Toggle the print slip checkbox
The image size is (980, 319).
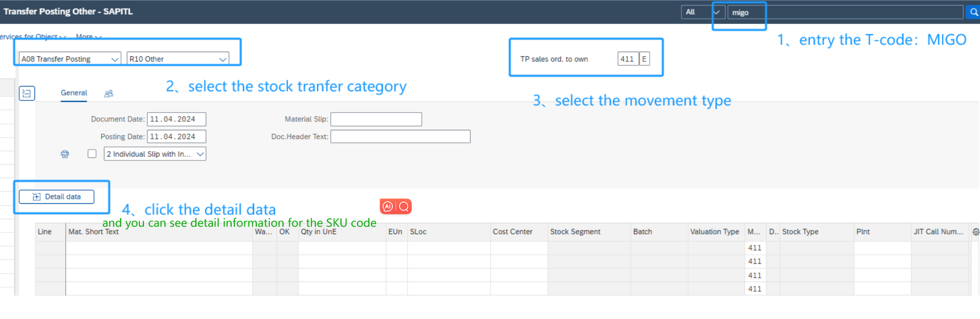pos(92,154)
